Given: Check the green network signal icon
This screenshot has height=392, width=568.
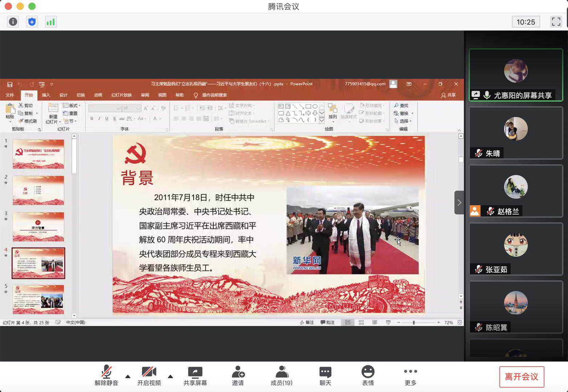Looking at the screenshot, I should coord(50,22).
